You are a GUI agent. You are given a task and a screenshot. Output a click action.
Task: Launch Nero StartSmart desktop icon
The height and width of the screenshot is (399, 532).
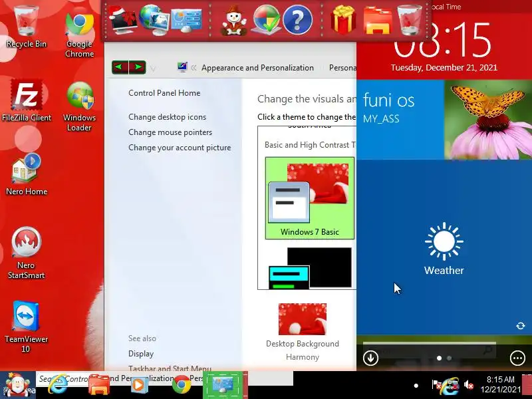[26, 253]
